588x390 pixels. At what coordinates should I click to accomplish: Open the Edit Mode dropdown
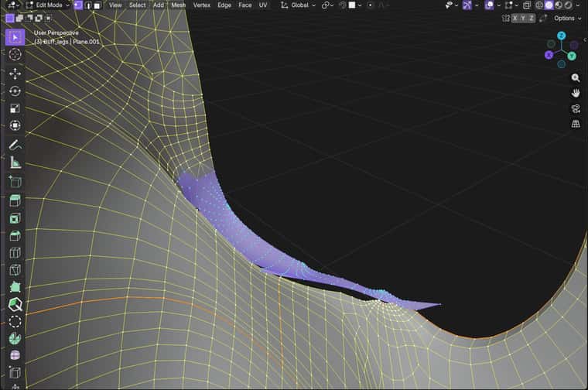pyautogui.click(x=48, y=5)
